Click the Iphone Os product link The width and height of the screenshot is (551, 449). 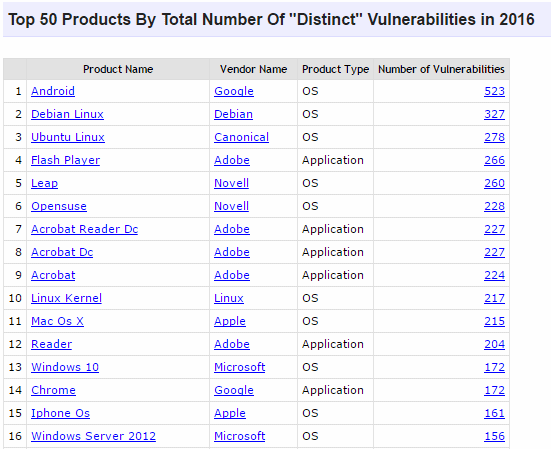(60, 414)
